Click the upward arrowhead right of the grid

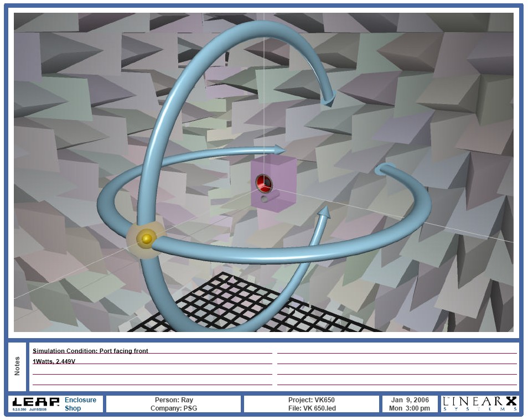(x=325, y=212)
